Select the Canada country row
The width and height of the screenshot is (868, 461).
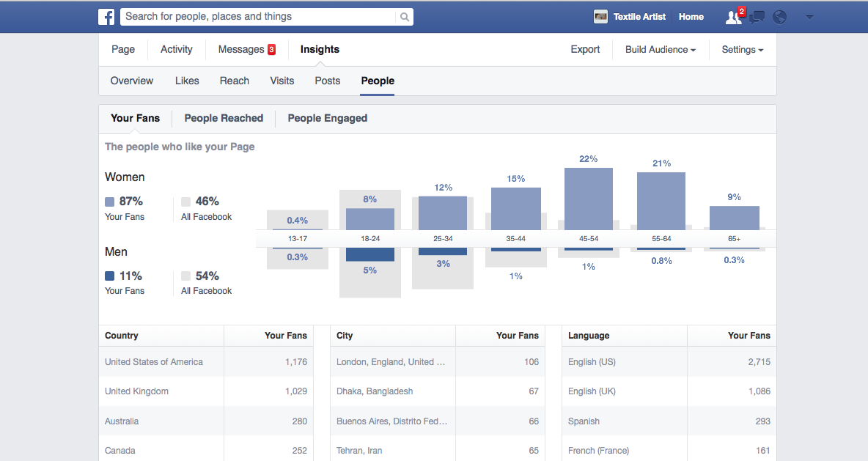click(x=206, y=450)
